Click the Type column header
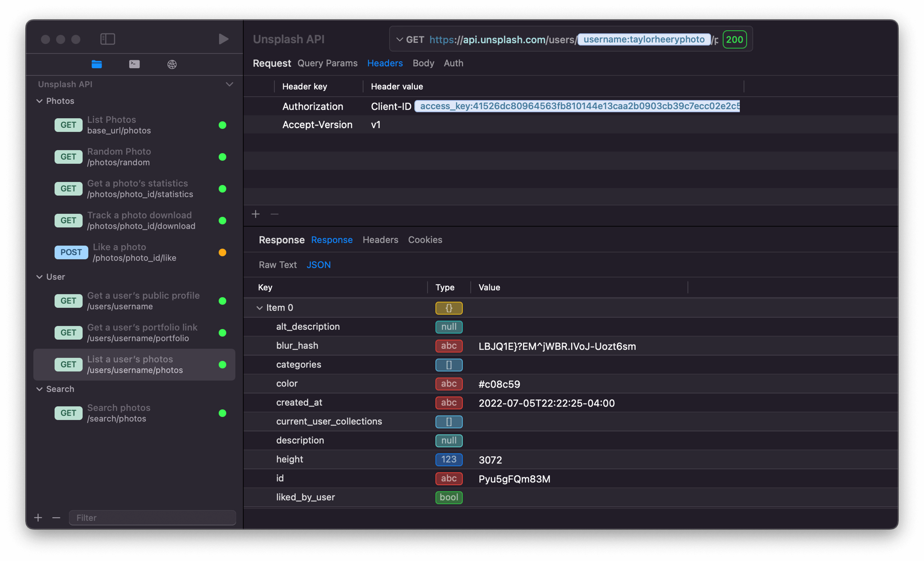Viewport: 924px width, 561px height. pyautogui.click(x=445, y=287)
